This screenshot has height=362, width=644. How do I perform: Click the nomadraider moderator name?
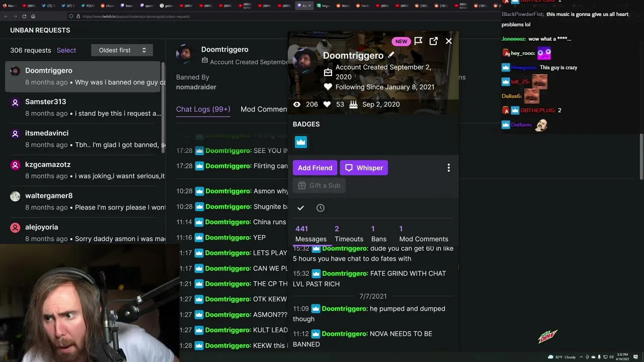[x=196, y=87]
